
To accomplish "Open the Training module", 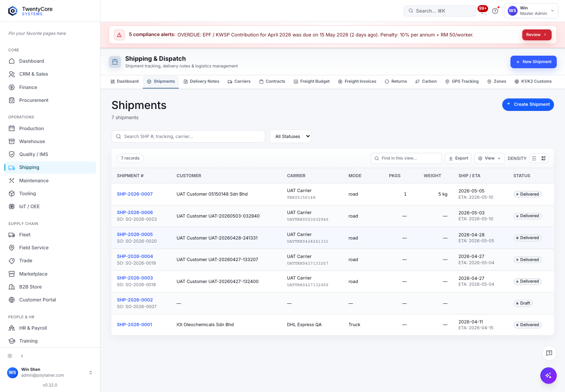I will pos(50,341).
